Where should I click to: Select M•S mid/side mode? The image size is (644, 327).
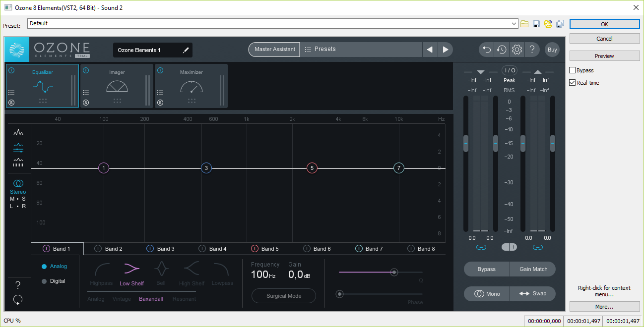click(18, 199)
